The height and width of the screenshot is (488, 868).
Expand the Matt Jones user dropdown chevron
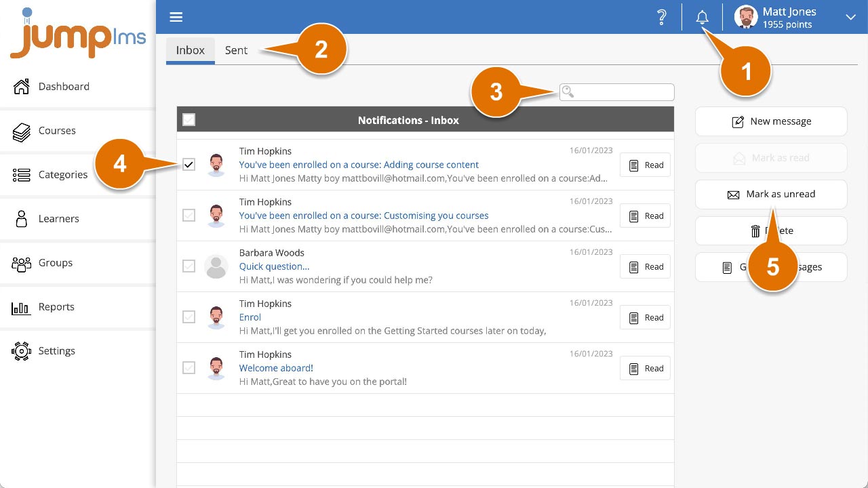850,18
